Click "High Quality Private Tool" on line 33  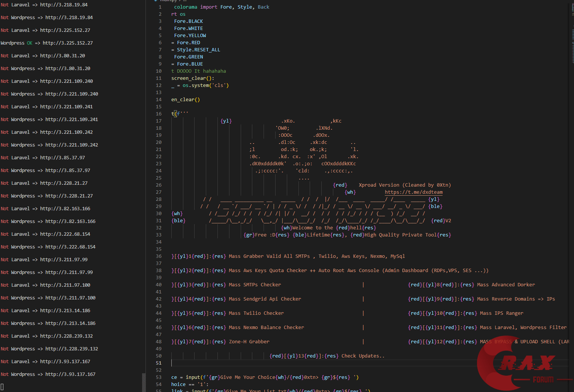coord(401,235)
